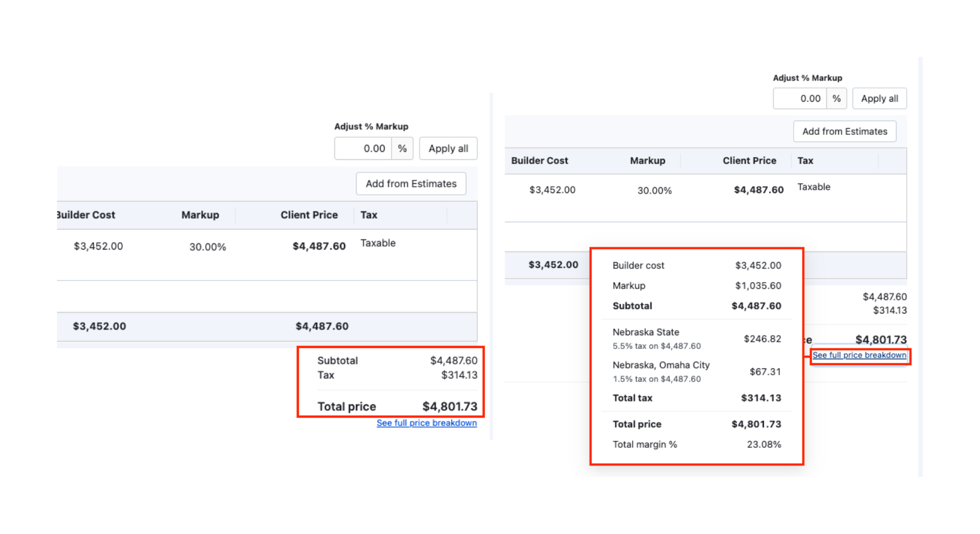Viewport: 980px width, 534px height.
Task: Open See full price breakdown in left panel
Action: click(x=426, y=423)
